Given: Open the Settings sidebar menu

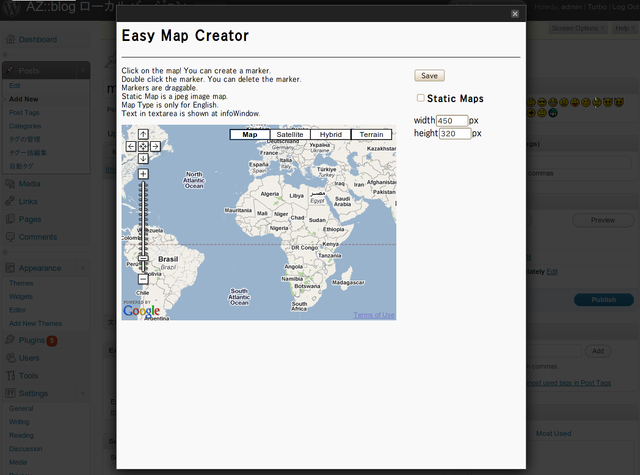Looking at the screenshot, I should pos(33,393).
